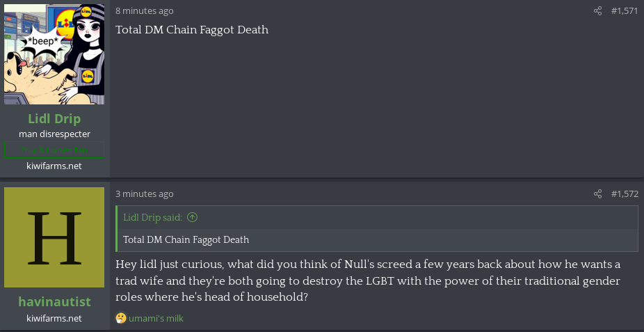Click share icon on post #1,572
Image resolution: width=644 pixels, height=332 pixels.
597,193
